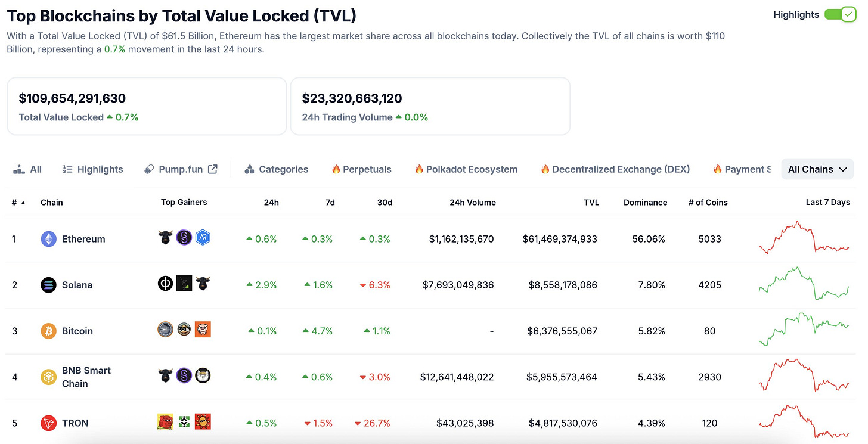Click the BNB Smart Chain logo icon
This screenshot has height=444, width=868.
pos(49,377)
